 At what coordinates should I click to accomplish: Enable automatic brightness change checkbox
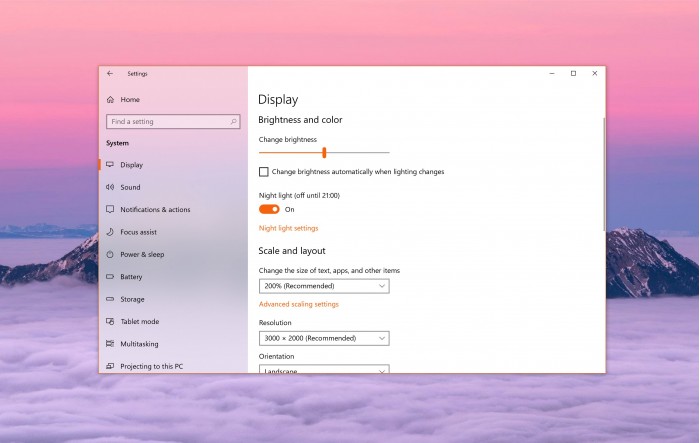pos(264,172)
